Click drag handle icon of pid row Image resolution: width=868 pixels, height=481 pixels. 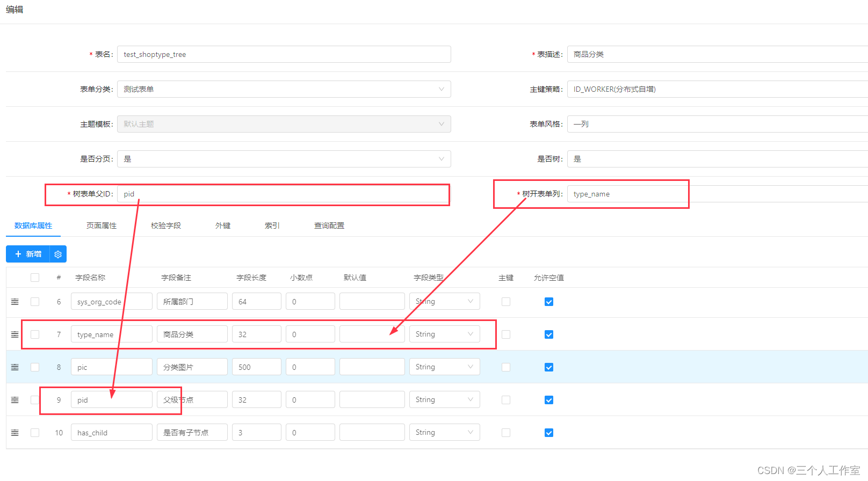click(15, 400)
